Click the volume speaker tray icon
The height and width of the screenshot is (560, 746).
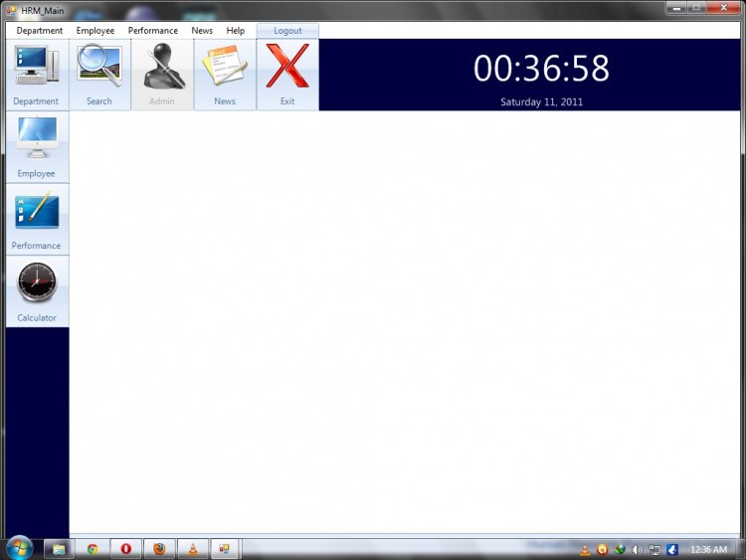pyautogui.click(x=637, y=549)
